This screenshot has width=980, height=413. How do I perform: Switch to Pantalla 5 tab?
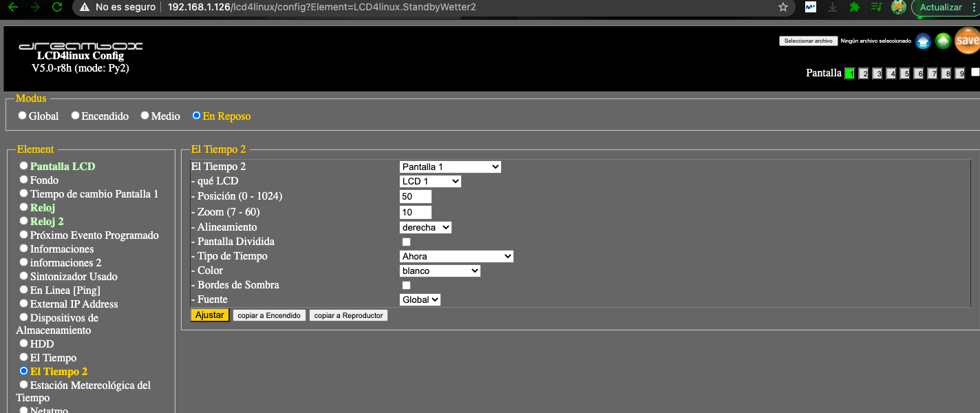pos(905,74)
